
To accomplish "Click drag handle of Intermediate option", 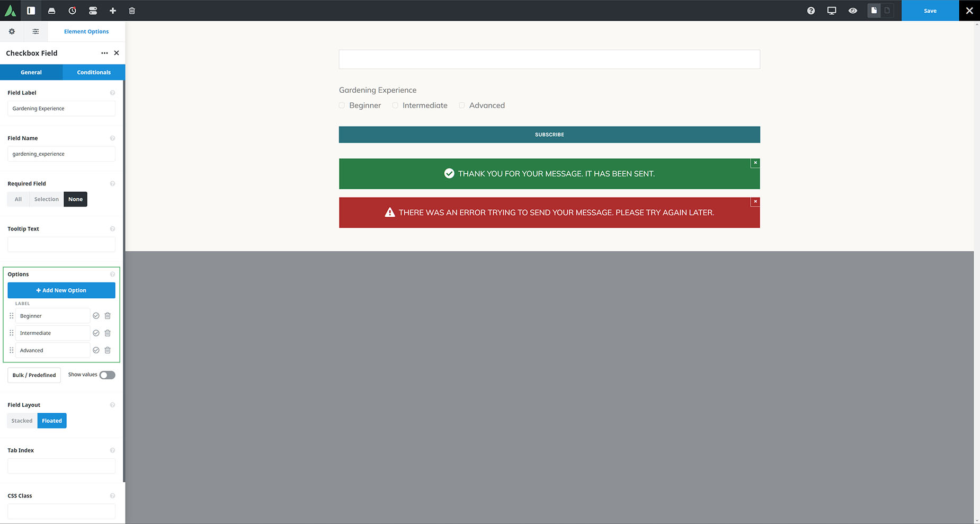I will pos(11,333).
